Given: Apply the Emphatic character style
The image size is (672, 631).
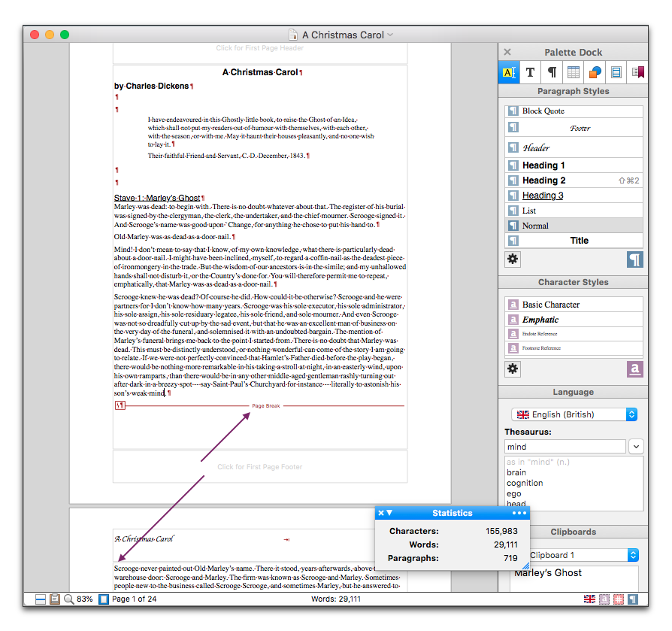Looking at the screenshot, I should (x=574, y=320).
